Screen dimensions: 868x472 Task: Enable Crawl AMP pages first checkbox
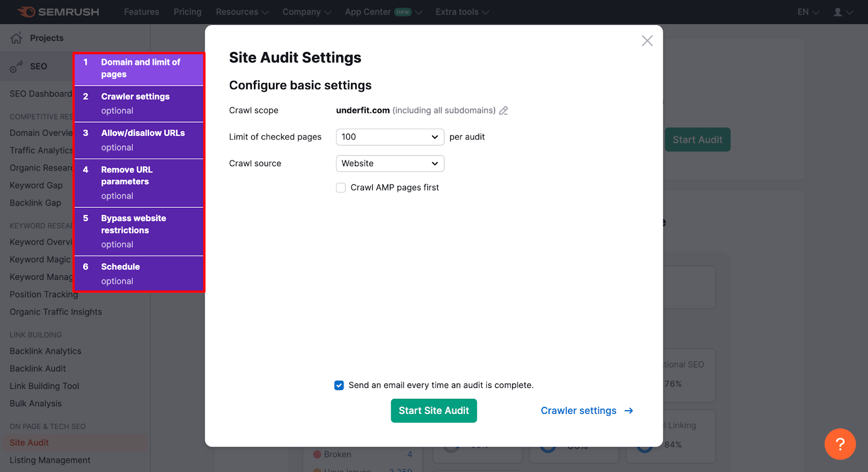click(341, 188)
